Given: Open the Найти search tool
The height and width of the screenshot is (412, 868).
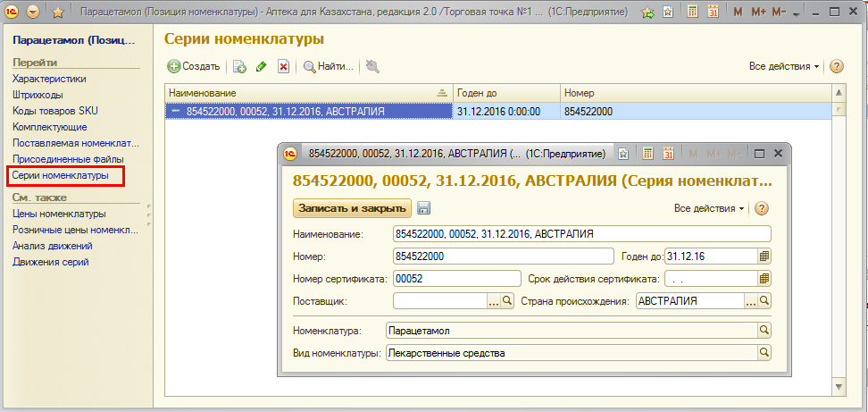Looking at the screenshot, I should click(x=329, y=66).
